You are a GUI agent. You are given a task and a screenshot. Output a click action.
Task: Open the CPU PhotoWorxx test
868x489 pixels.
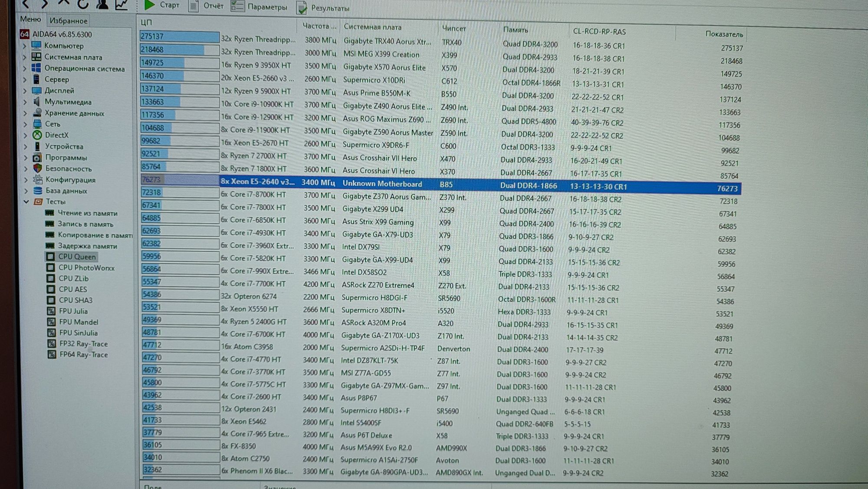click(x=86, y=268)
